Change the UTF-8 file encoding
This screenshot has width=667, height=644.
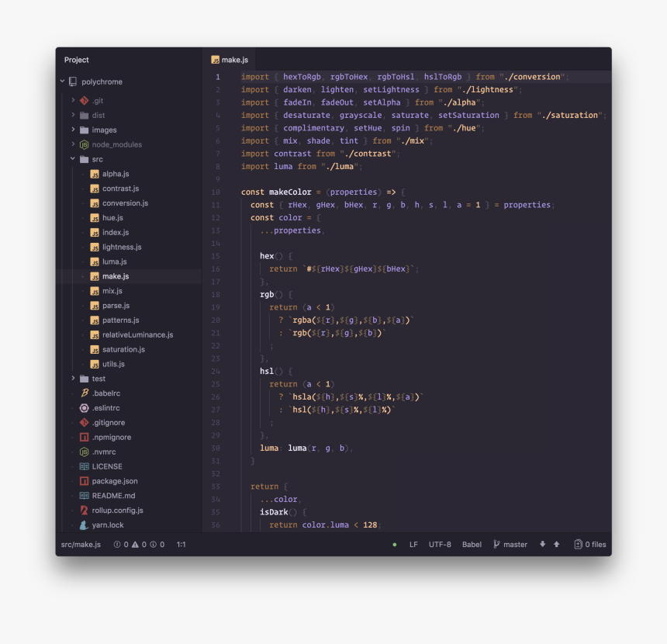click(440, 545)
